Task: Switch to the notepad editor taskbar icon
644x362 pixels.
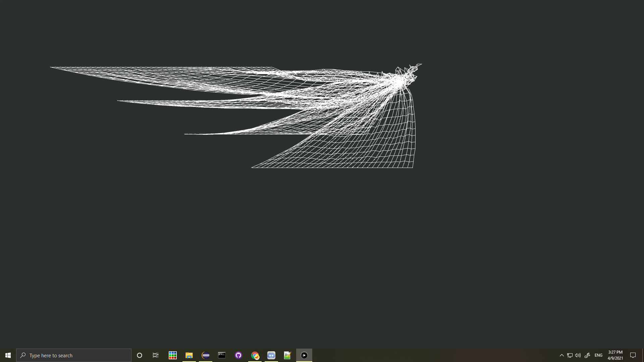Action: (287, 355)
